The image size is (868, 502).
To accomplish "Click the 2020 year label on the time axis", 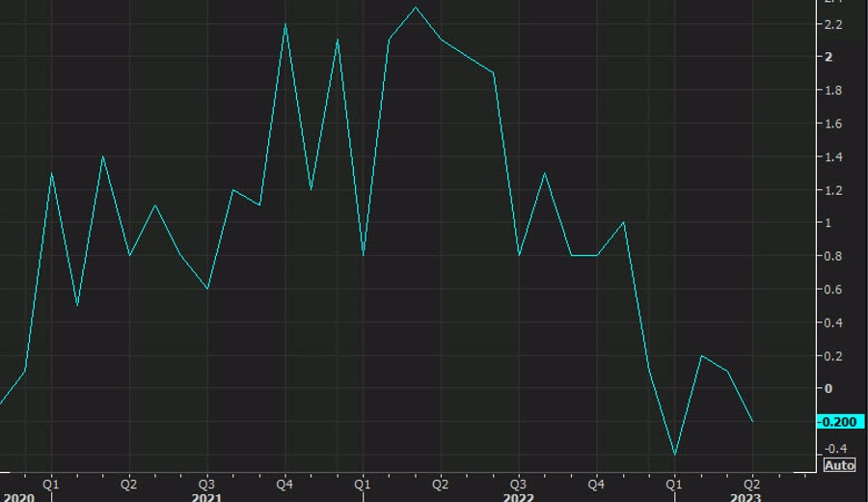I will [x=18, y=496].
